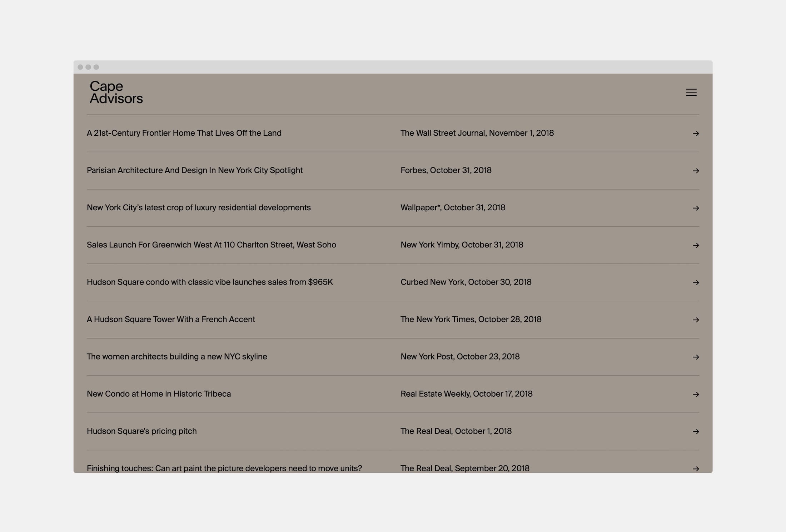The image size is (786, 532).
Task: Click the Cape Advisors logo
Action: (x=116, y=92)
